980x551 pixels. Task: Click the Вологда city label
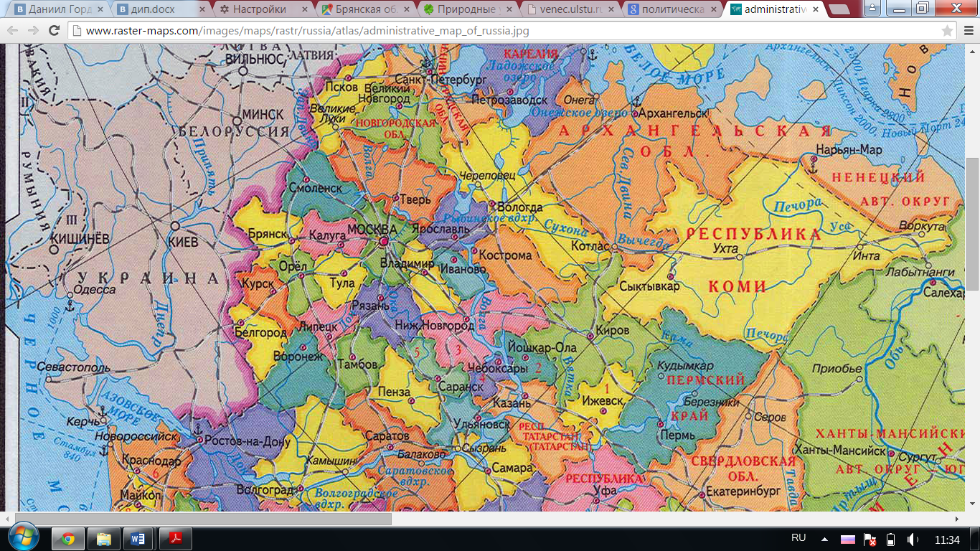tap(520, 208)
